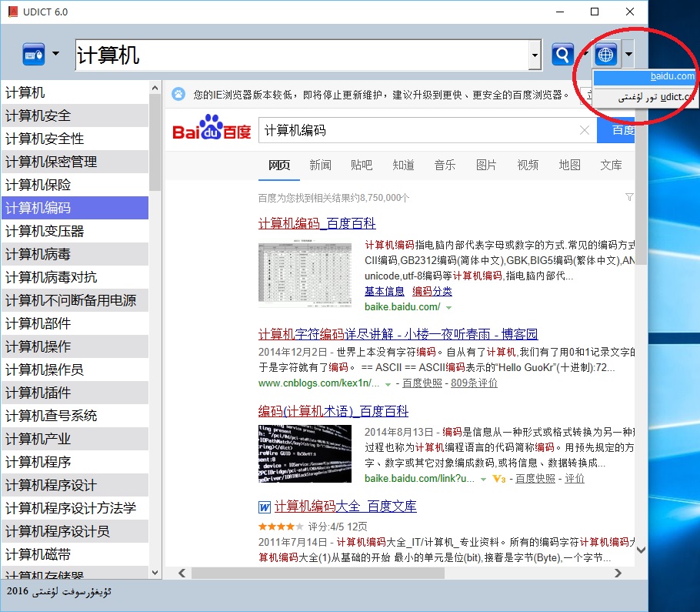The height and width of the screenshot is (612, 700).
Task: Click the globe web search icon
Action: coord(606,55)
